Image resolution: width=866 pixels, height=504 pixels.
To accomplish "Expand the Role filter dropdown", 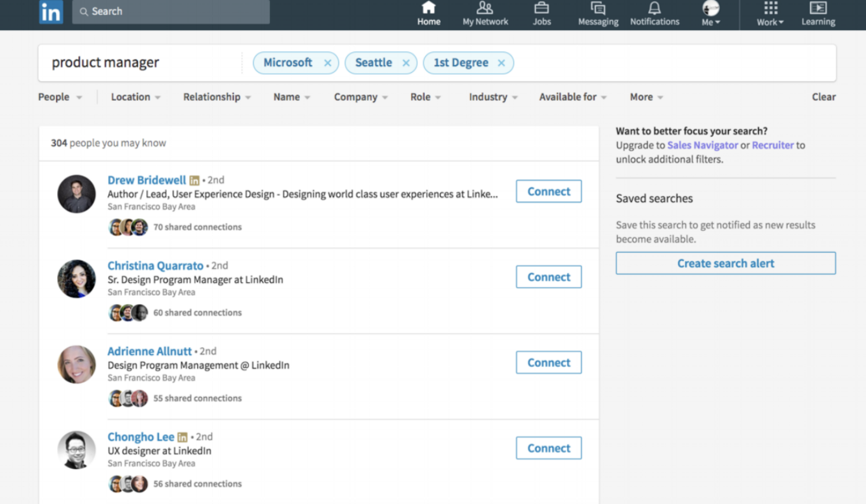I will [425, 97].
